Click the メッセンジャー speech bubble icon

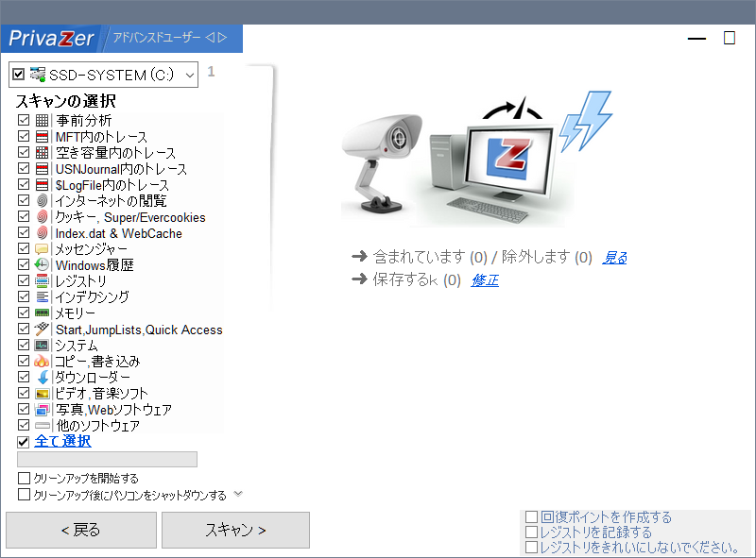(x=42, y=248)
